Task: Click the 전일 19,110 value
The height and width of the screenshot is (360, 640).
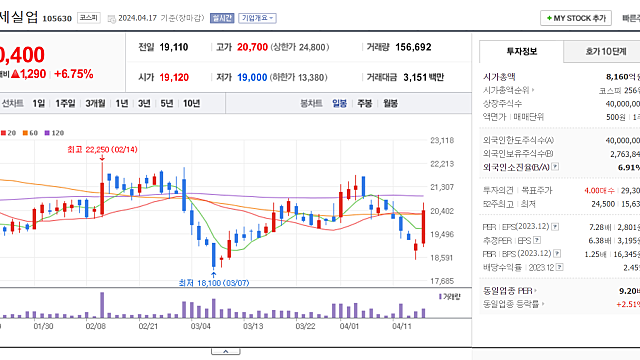Action: click(x=173, y=47)
